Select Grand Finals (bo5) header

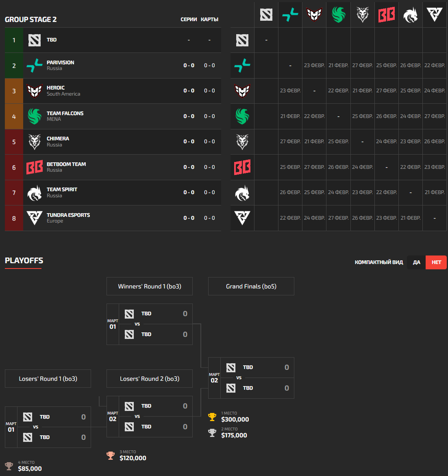(251, 286)
